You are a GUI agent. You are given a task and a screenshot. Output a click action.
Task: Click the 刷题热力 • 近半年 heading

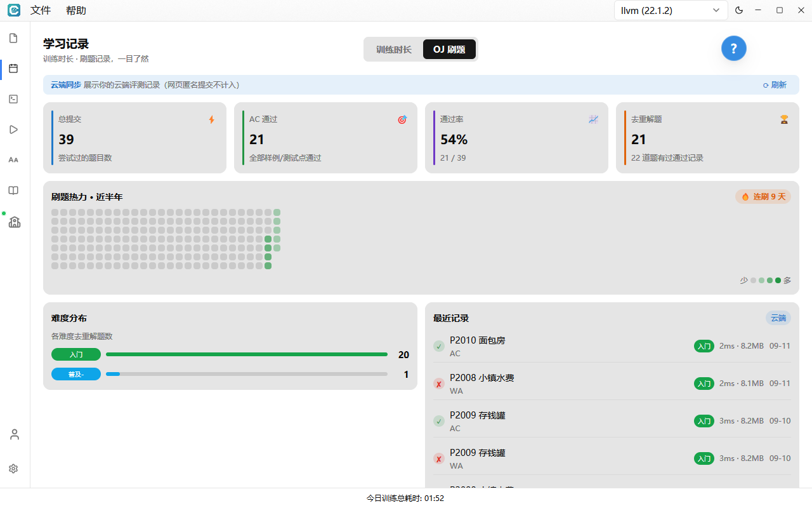pyautogui.click(x=87, y=197)
